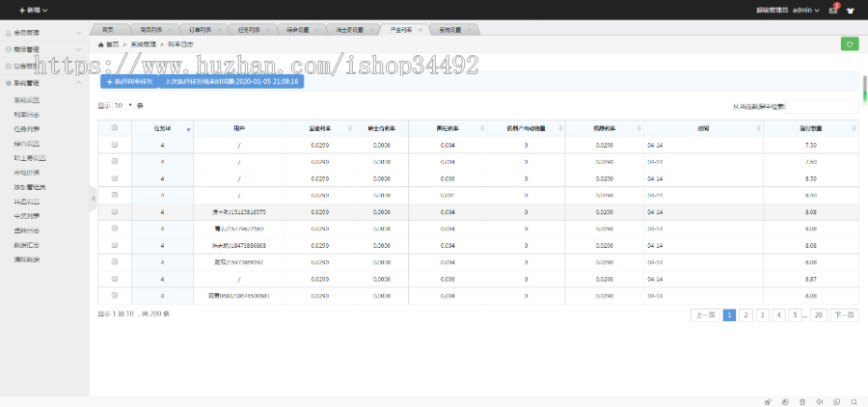Sort table by the 任务id column arrow

point(188,128)
